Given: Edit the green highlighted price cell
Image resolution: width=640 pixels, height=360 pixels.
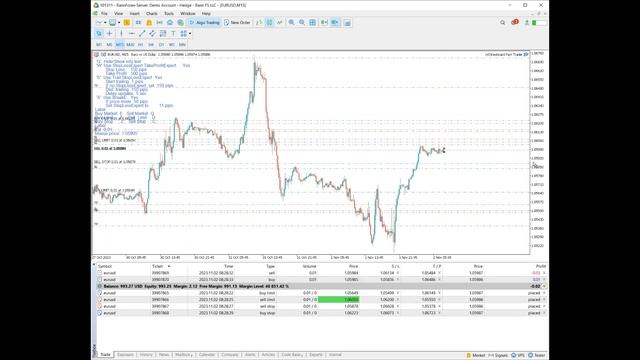Looking at the screenshot, I should [x=338, y=300].
